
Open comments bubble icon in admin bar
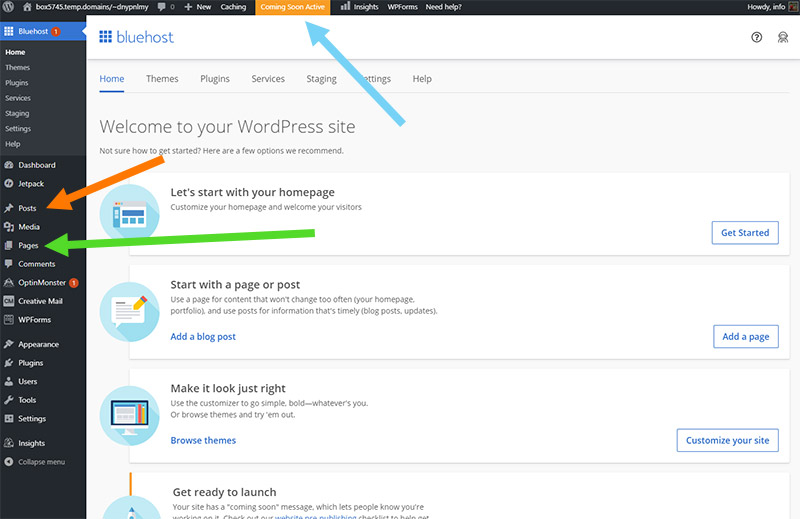(161, 7)
